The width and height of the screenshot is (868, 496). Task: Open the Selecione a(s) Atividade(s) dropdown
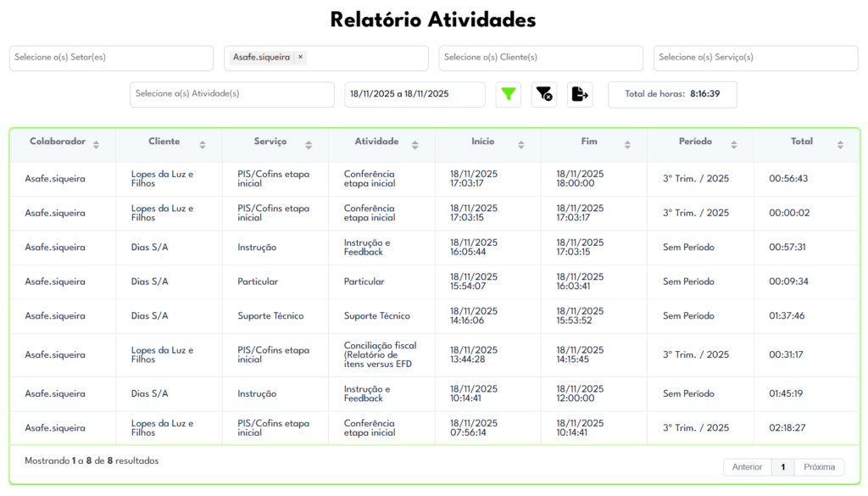point(231,94)
